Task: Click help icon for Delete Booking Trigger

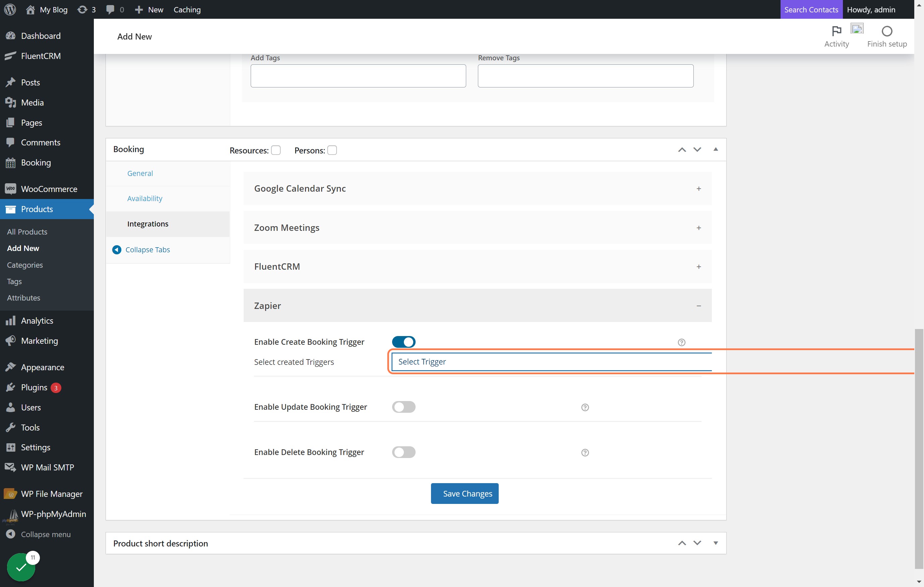Action: click(x=585, y=453)
